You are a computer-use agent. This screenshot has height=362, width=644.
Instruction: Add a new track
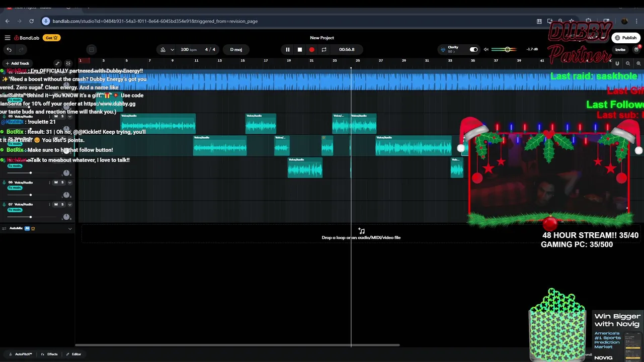pos(17,63)
